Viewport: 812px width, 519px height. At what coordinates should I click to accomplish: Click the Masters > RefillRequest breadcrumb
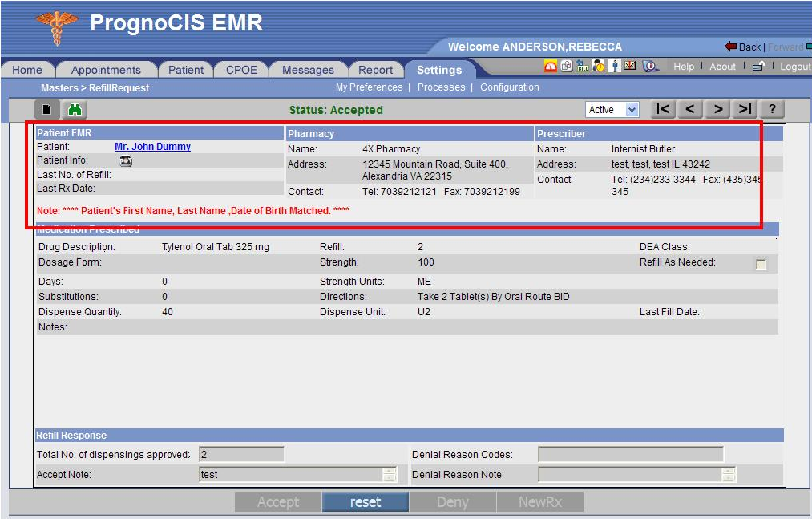tap(95, 88)
